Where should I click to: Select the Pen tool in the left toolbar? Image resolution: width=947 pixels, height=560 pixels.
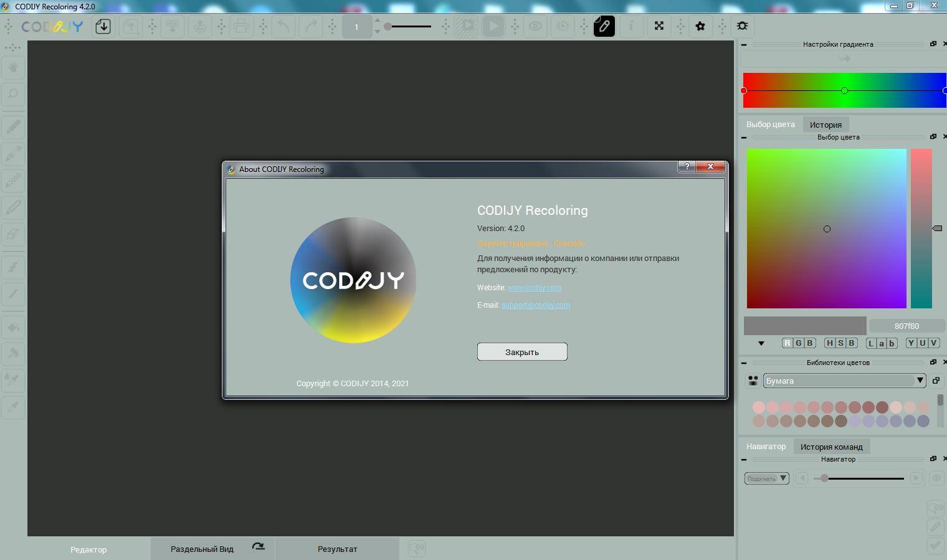[x=13, y=127]
